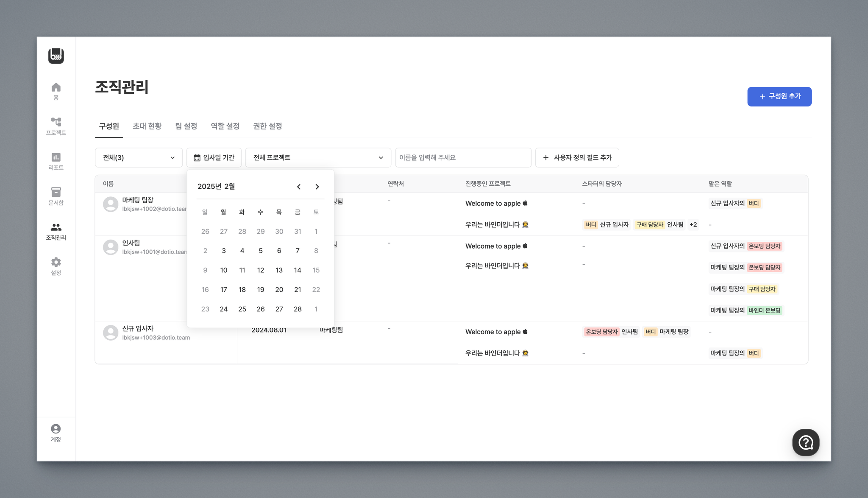Screen dimensions: 868x498
Task: Click the name search input field
Action: [x=463, y=157]
